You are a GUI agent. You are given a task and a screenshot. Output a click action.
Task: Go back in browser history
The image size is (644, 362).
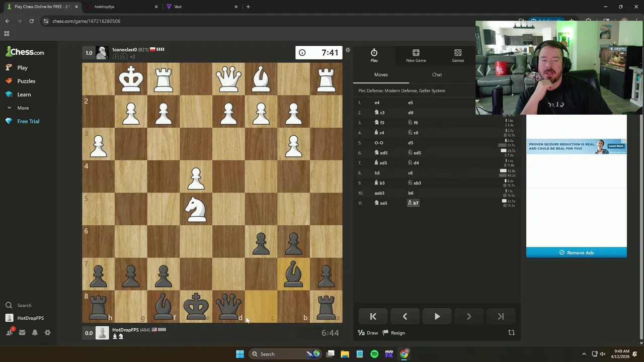click(x=7, y=21)
